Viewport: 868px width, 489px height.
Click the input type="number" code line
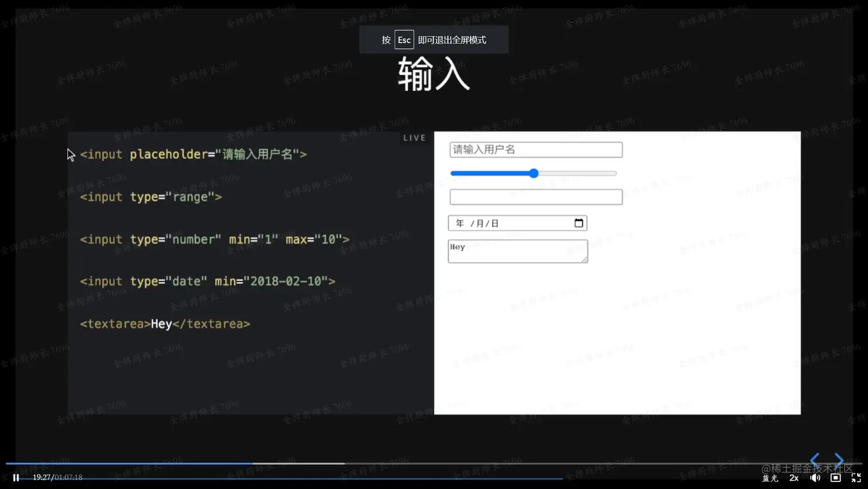point(215,239)
